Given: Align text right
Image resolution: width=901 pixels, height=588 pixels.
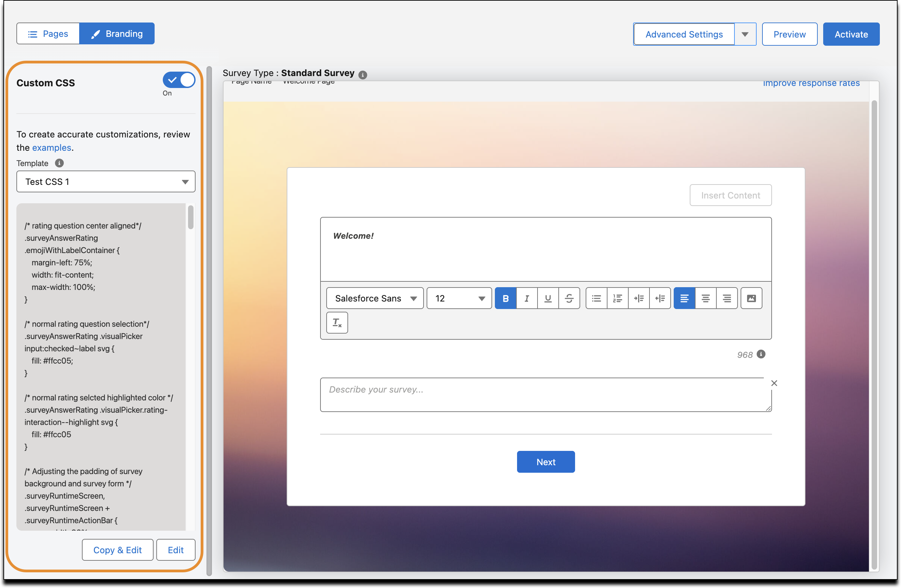Looking at the screenshot, I should 727,298.
